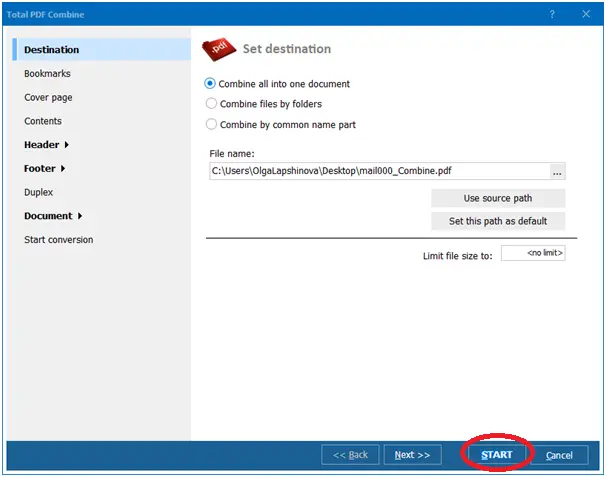
Task: Go to Cover page settings
Action: pos(48,98)
